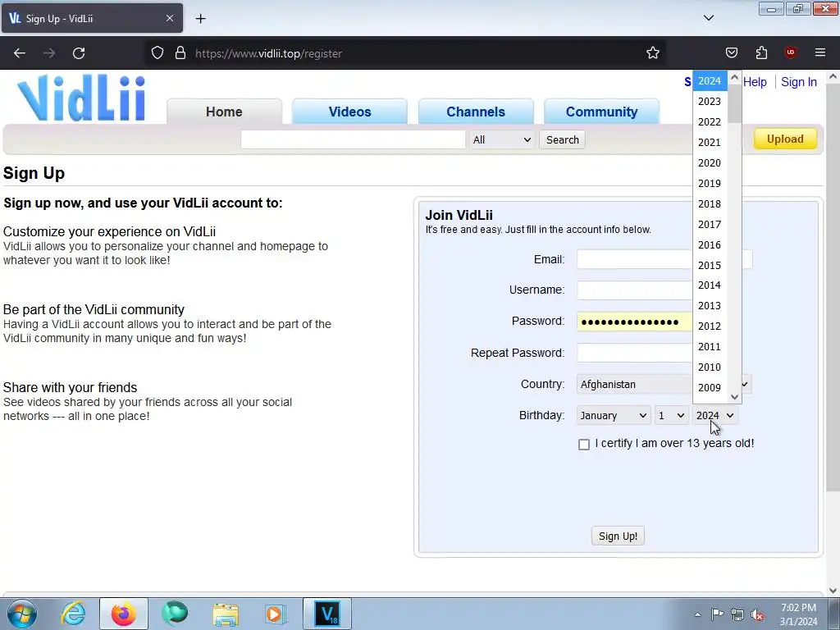Viewport: 840px width, 630px height.
Task: Click the year list scrollbar thumb
Action: [734, 103]
